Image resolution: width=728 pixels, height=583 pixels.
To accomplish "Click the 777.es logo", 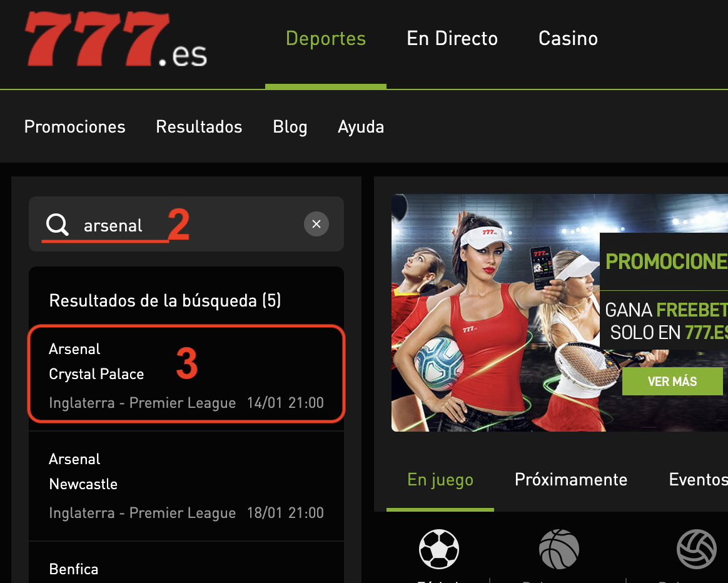I will click(x=116, y=39).
